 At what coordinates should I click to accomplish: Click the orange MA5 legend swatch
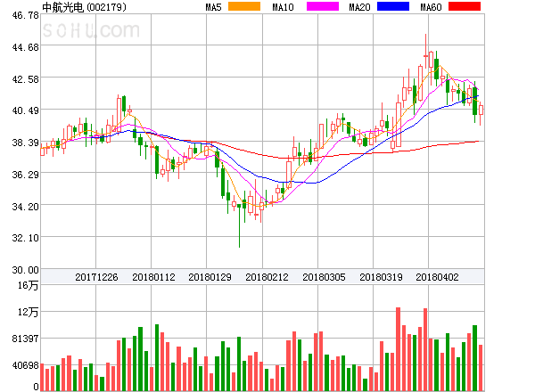[x=244, y=7]
